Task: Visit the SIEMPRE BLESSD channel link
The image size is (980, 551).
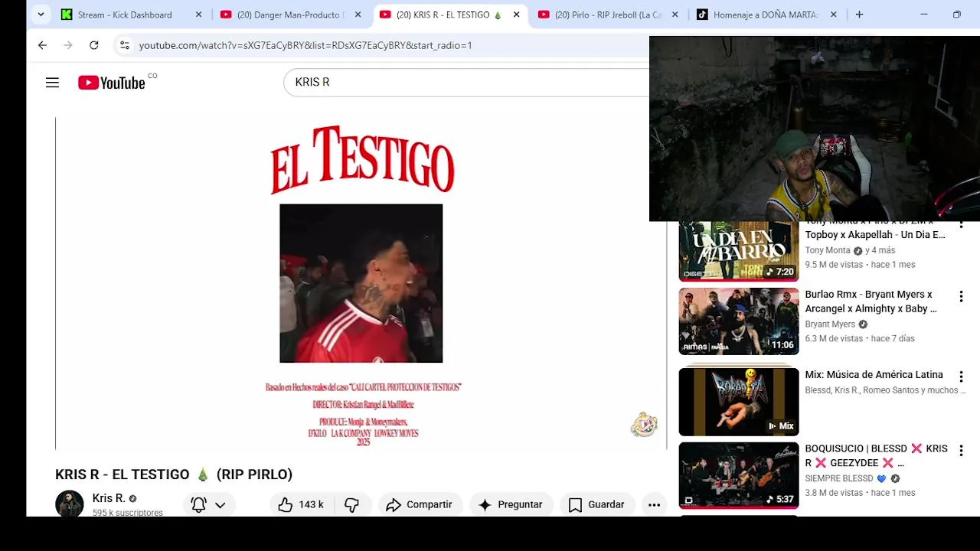Action: point(839,478)
